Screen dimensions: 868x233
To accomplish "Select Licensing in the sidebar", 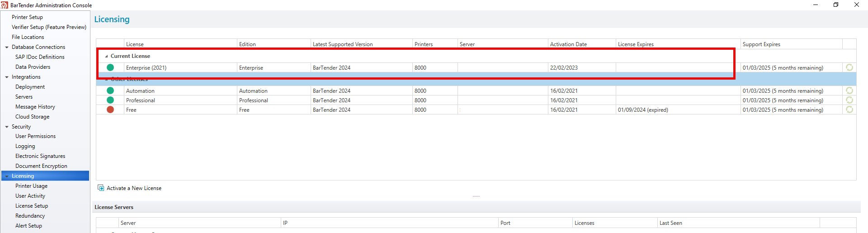I will 45,176.
